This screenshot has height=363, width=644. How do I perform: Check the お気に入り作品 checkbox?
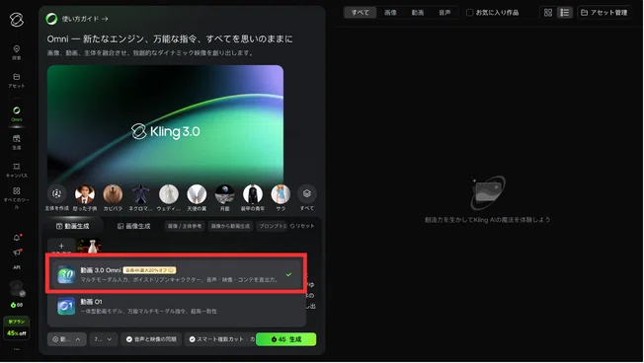coord(470,13)
